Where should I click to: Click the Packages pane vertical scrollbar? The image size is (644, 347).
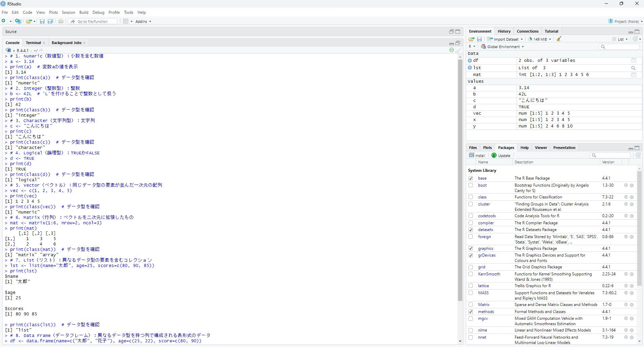pos(639,229)
